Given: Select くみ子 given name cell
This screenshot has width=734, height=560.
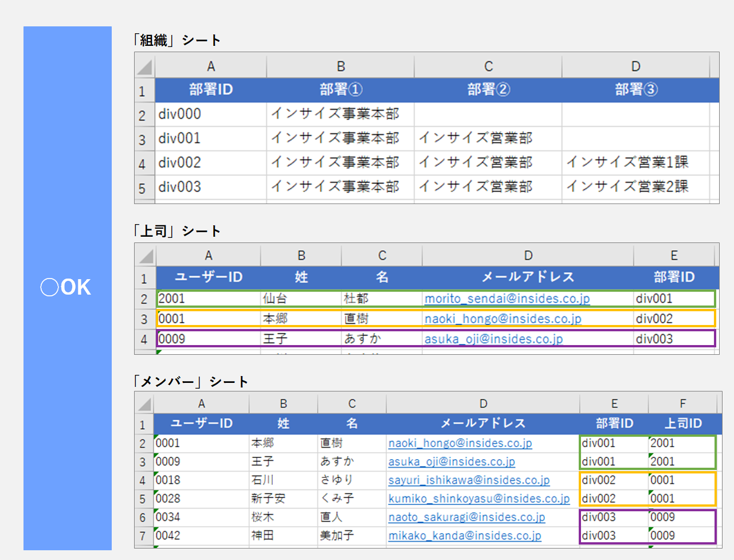Looking at the screenshot, I should point(352,499).
